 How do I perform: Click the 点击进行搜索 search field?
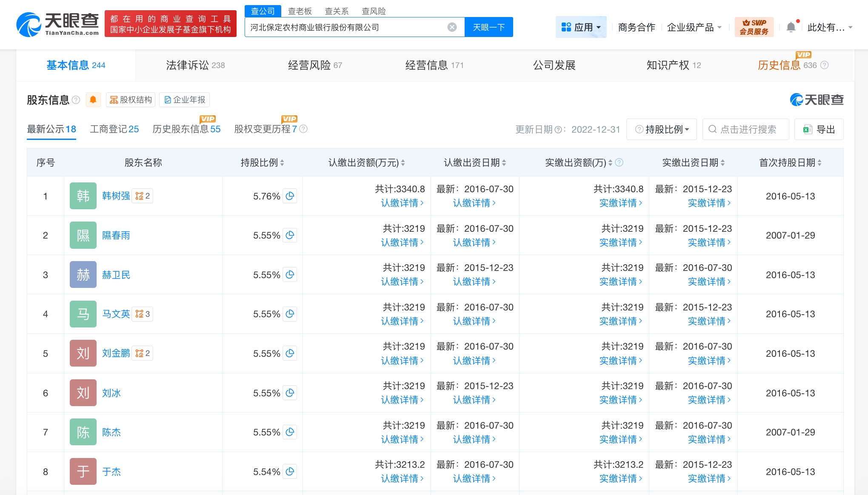[x=746, y=129]
